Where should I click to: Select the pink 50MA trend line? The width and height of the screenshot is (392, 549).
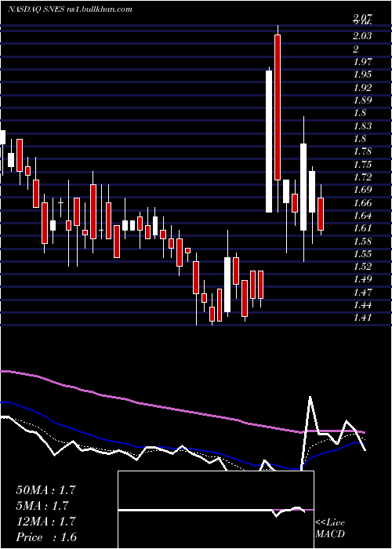(182, 409)
